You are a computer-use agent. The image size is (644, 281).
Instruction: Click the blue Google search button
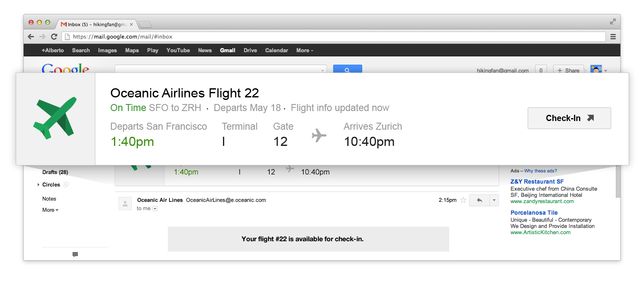click(347, 69)
